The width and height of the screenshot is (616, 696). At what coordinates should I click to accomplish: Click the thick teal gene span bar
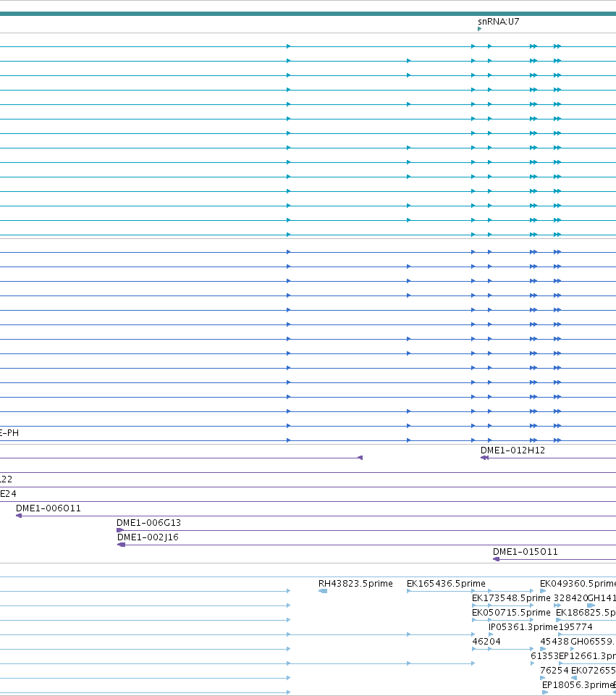pyautogui.click(x=308, y=14)
